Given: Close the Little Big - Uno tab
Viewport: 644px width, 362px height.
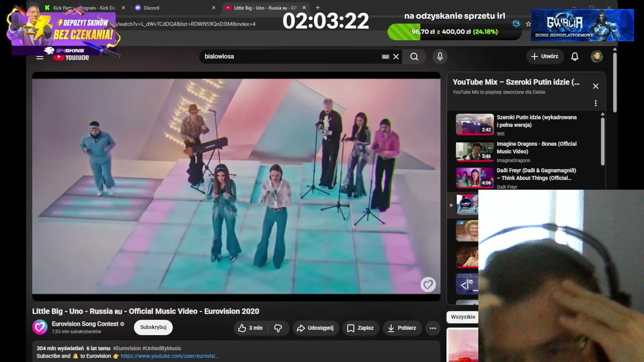Looking at the screenshot, I should tap(304, 8).
